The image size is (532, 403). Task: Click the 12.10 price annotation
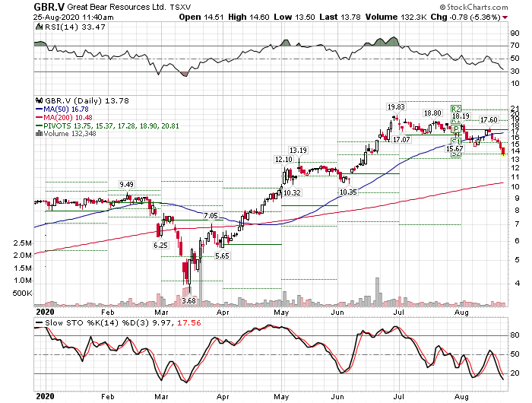click(283, 159)
